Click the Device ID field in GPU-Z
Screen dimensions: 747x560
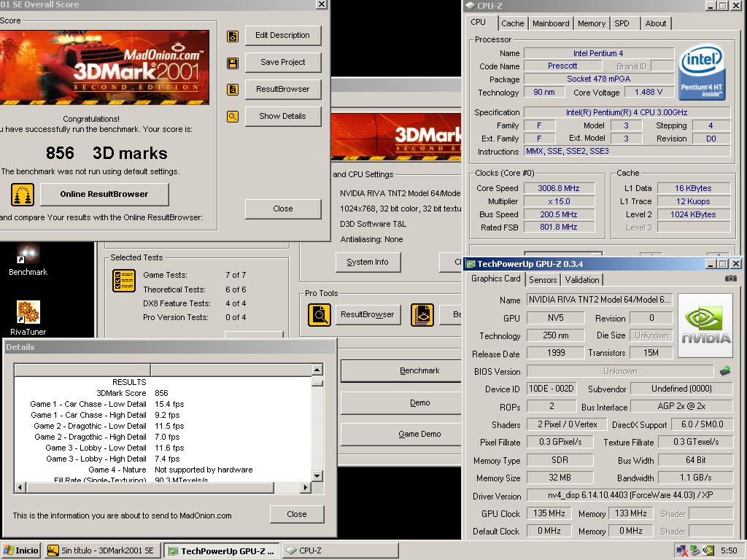[551, 389]
